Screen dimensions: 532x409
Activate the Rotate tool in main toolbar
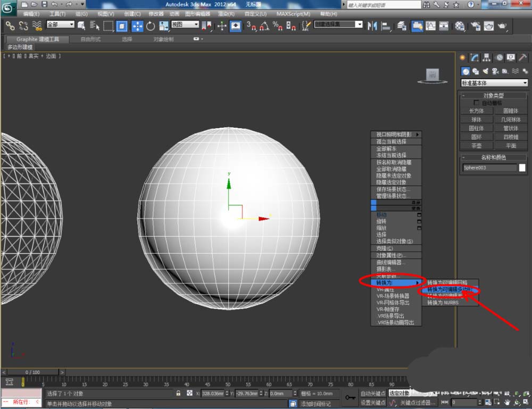[x=151, y=26]
